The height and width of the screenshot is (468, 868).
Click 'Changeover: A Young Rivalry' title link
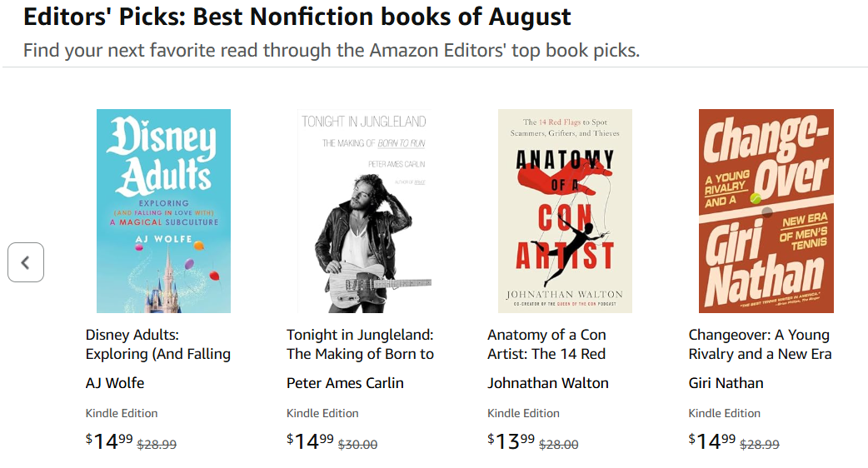click(x=760, y=344)
